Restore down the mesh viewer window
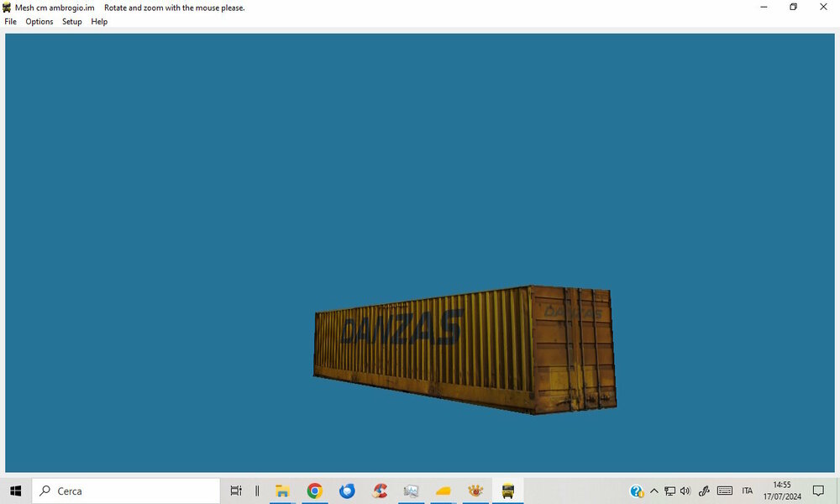 pyautogui.click(x=794, y=7)
